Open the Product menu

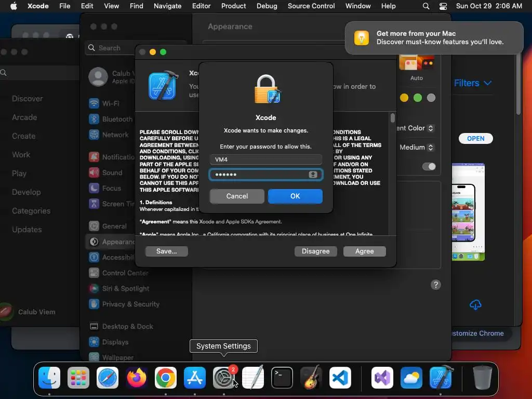coord(233,6)
